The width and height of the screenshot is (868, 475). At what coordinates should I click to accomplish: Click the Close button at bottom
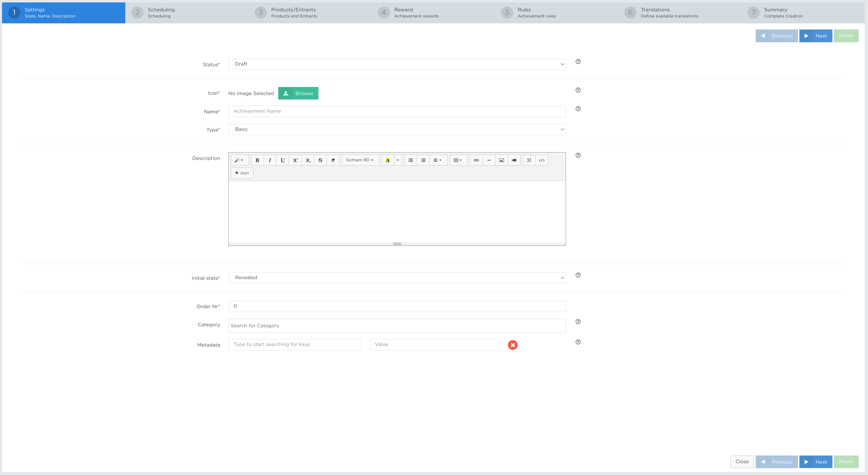coord(742,462)
